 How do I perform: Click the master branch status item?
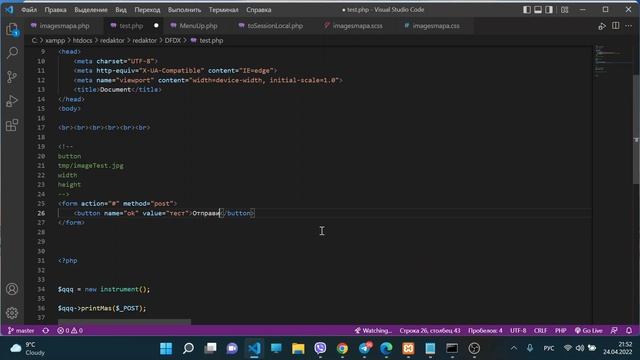tap(21, 331)
